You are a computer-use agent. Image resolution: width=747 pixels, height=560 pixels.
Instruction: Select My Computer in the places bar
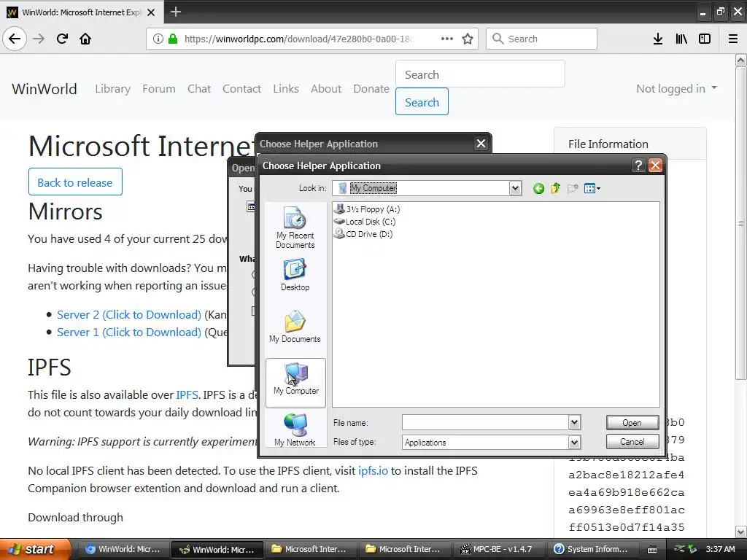point(295,383)
